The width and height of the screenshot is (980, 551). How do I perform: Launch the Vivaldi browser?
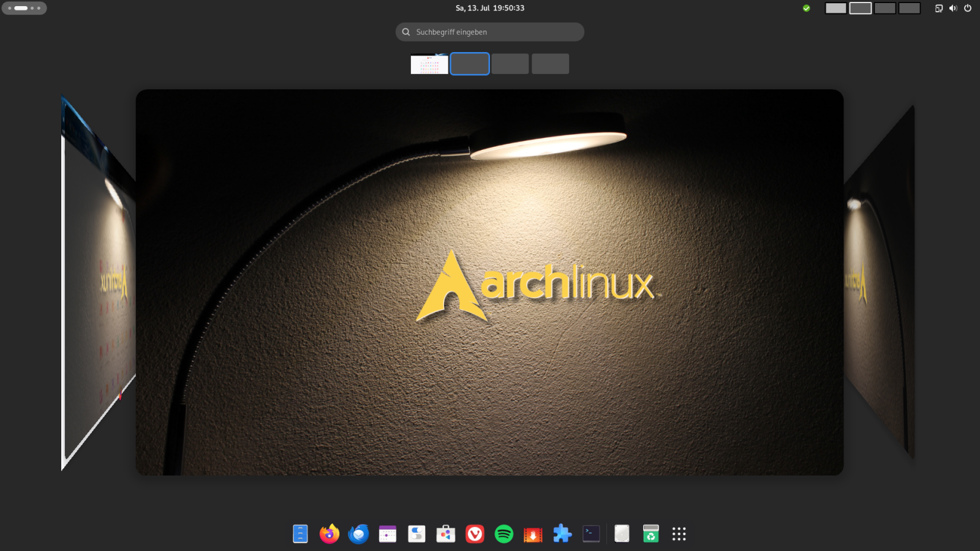tap(475, 534)
